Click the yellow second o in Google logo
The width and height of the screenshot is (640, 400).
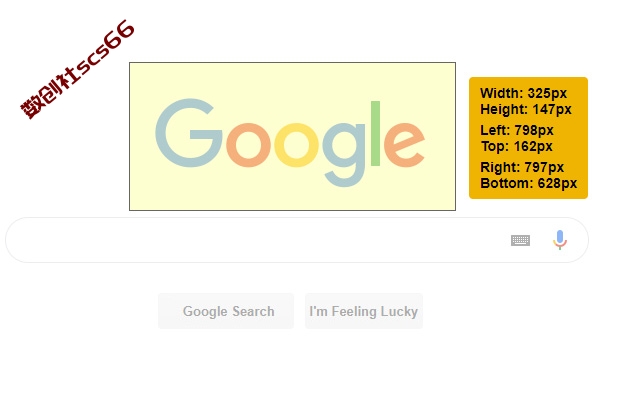[296, 145]
